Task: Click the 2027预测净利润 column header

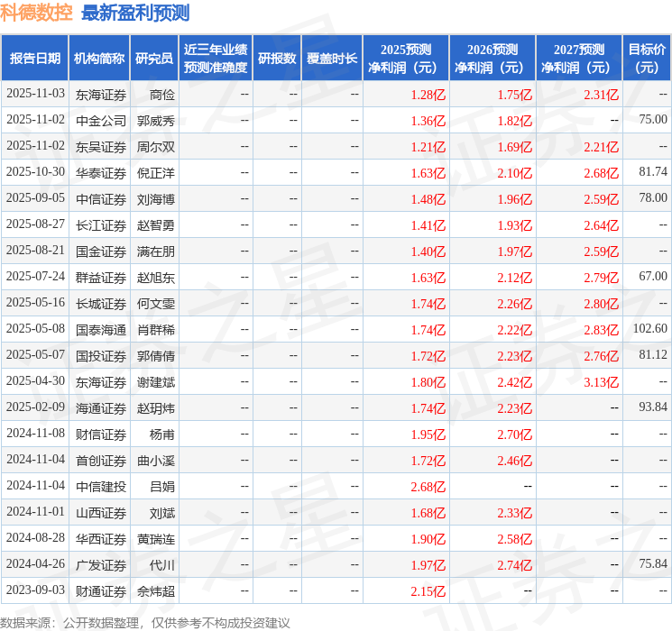Action: (579, 59)
